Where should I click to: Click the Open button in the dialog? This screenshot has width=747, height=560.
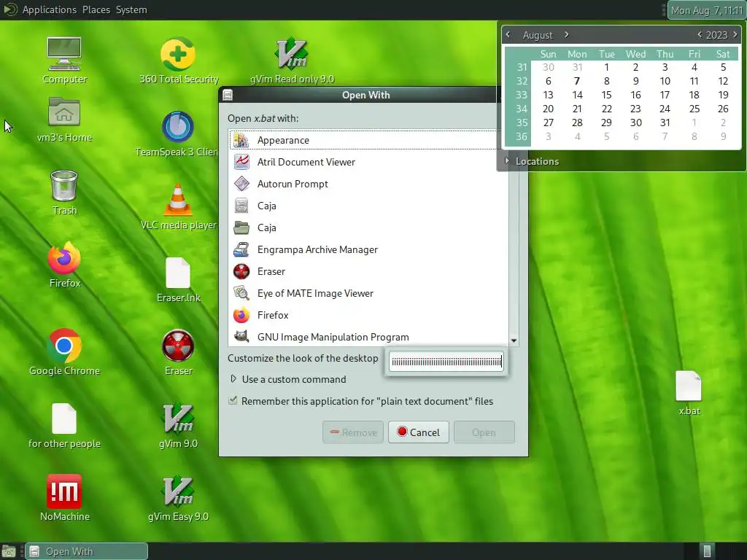484,432
